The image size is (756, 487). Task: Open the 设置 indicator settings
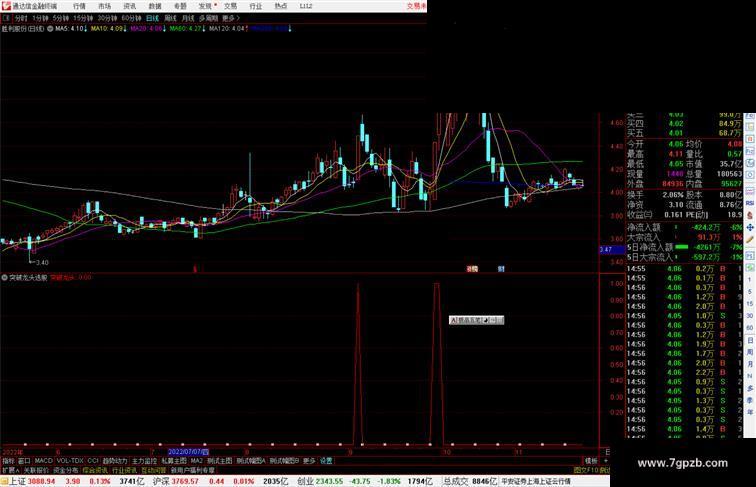pos(326,461)
